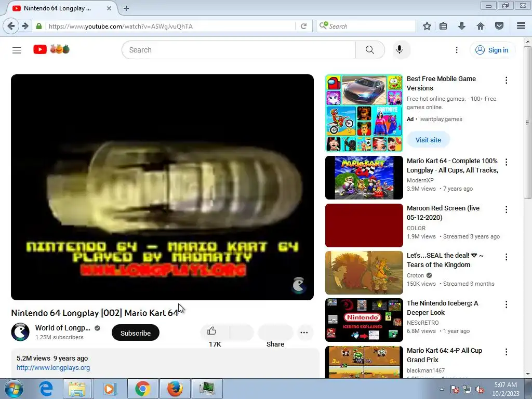Click the ModernXP channel name
This screenshot has width=532, height=399.
(x=420, y=180)
